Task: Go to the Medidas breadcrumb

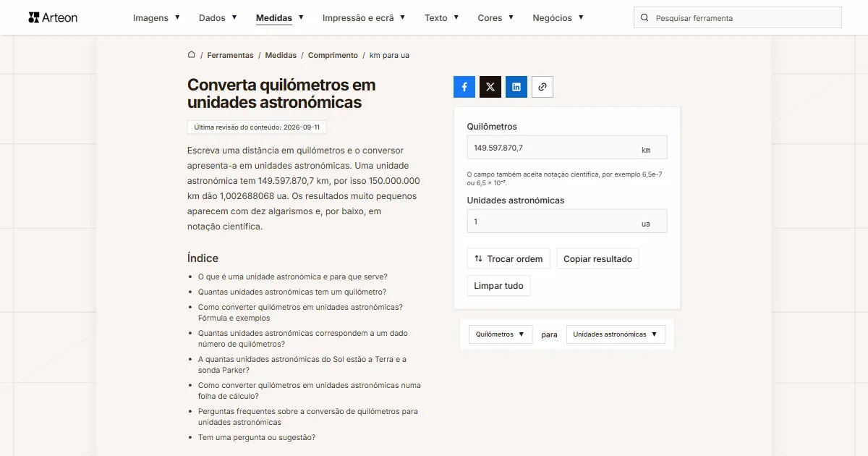Action: (281, 55)
